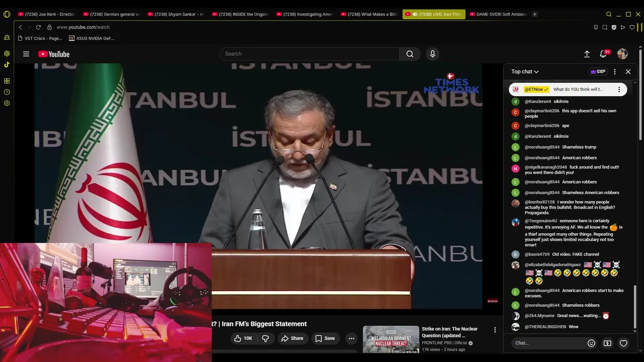The height and width of the screenshot is (362, 644).
Task: Go to the YouTube home logo
Action: coord(54,54)
